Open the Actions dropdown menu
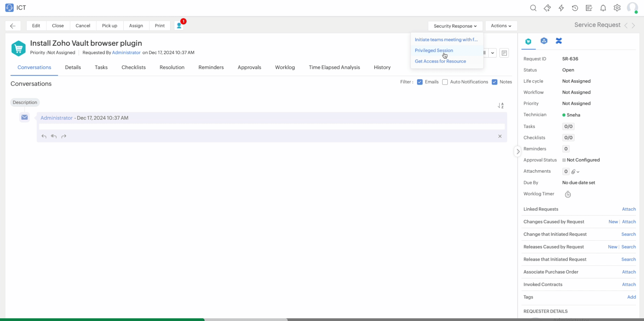 501,26
